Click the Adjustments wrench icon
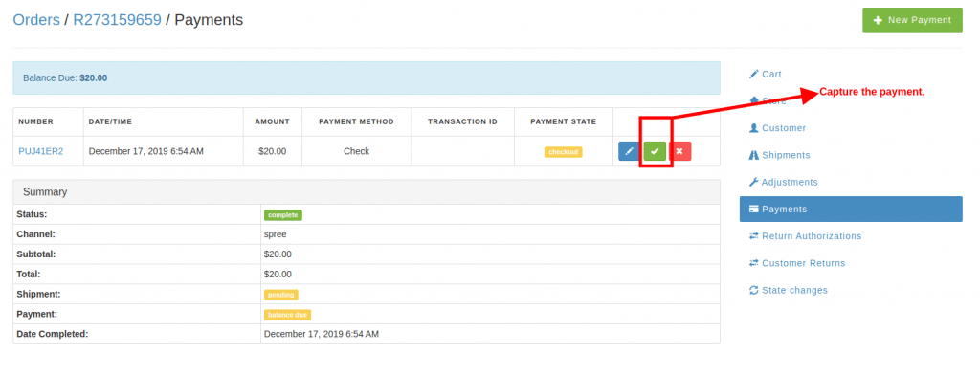 (753, 182)
